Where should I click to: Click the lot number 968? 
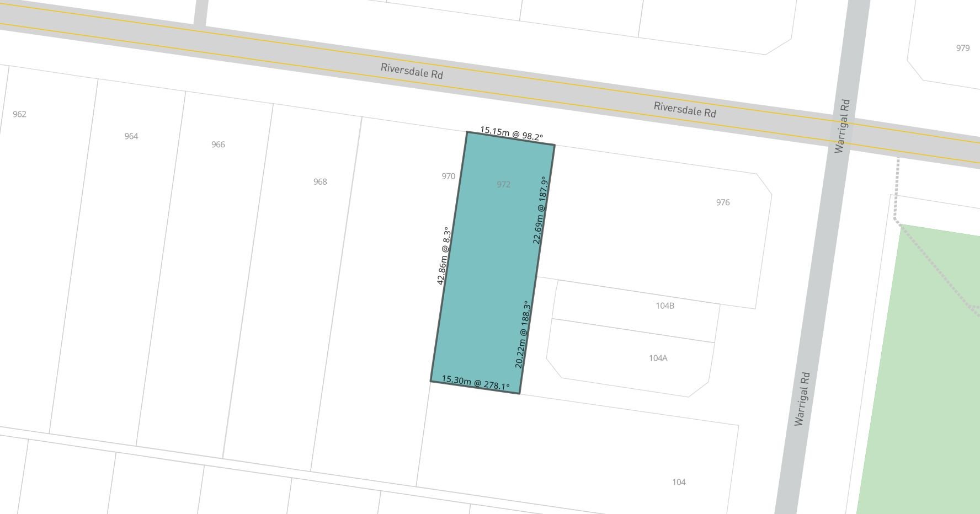320,181
